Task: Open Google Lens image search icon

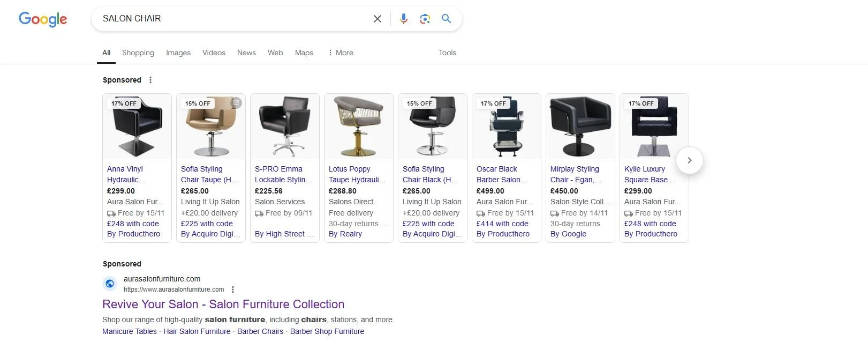Action: pos(425,19)
